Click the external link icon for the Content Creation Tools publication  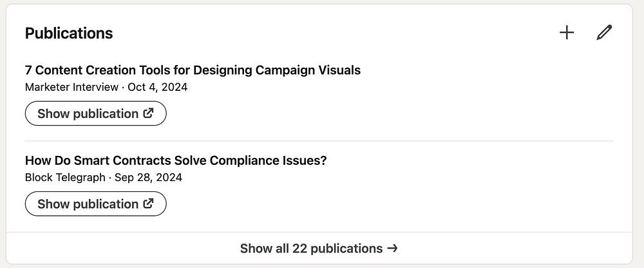(149, 113)
